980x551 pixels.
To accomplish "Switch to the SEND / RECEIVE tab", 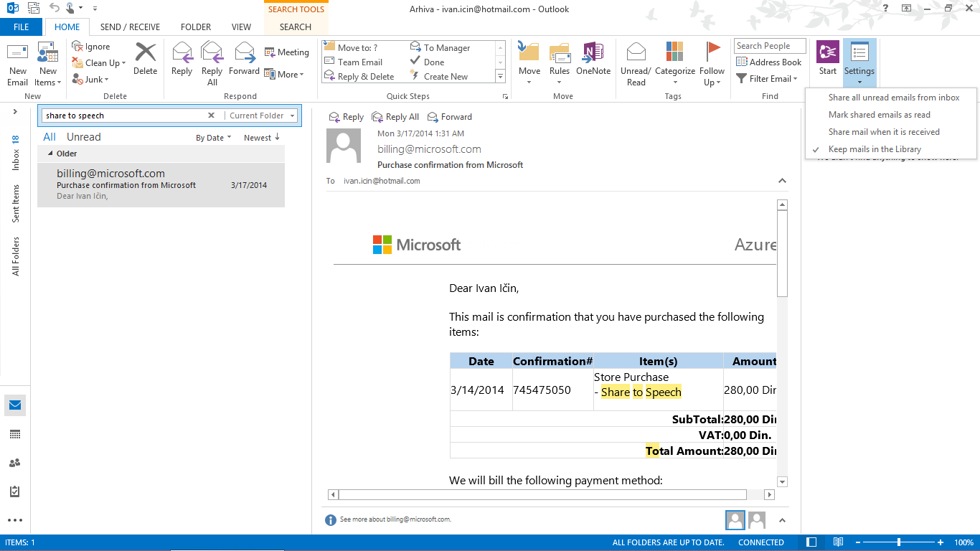I will 130,27.
